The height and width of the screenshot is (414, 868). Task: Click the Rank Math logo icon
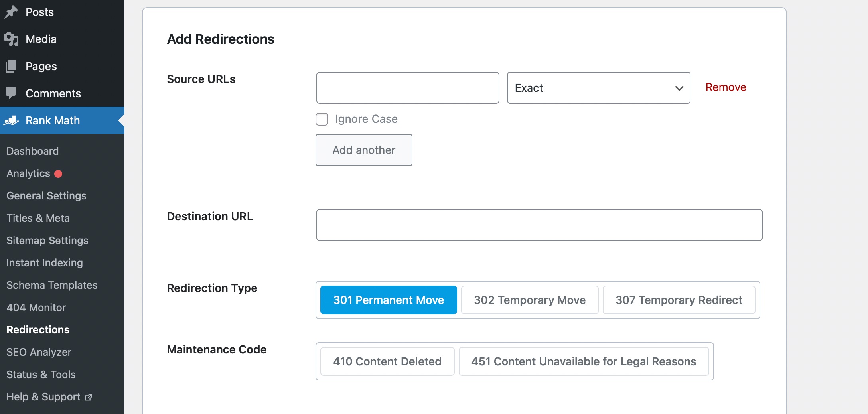(11, 120)
